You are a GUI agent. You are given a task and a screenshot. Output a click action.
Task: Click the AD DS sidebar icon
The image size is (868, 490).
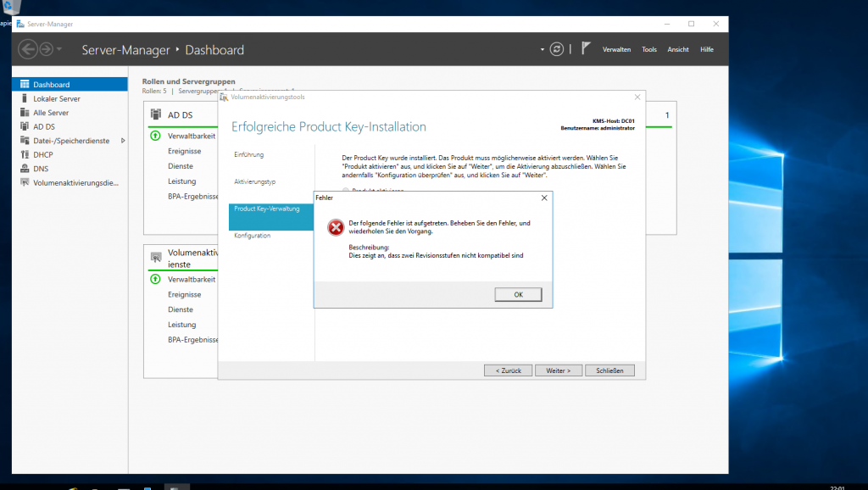[25, 126]
